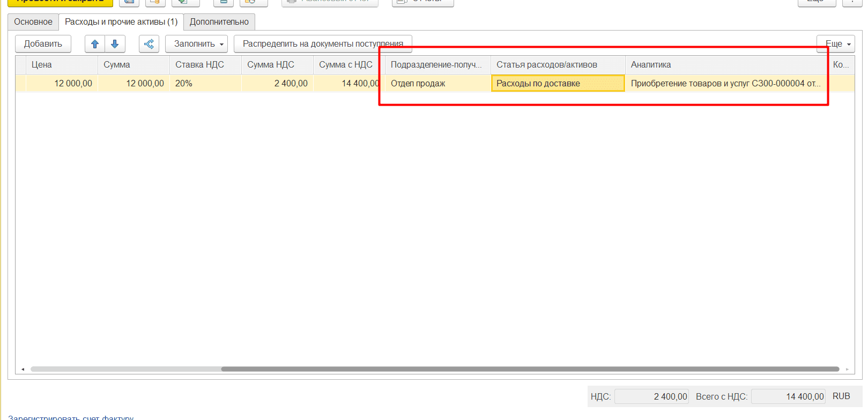This screenshot has width=868, height=420.
Task: Click the Ставка НДС column header
Action: [205, 64]
